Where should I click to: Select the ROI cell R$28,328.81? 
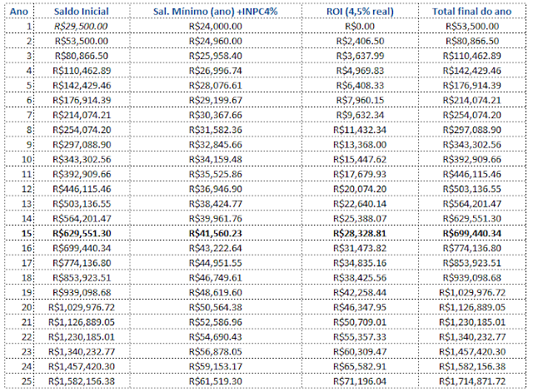click(360, 233)
